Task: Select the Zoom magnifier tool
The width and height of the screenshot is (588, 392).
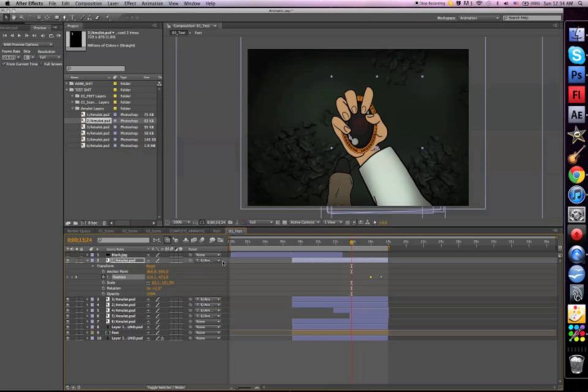Action: pos(22,17)
